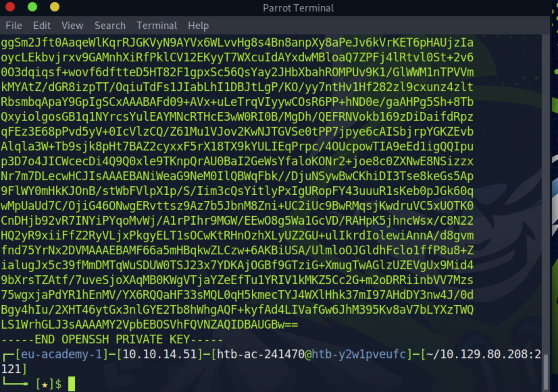Click the red close window button
Image resolution: width=558 pixels, height=392 pixels.
point(10,7)
